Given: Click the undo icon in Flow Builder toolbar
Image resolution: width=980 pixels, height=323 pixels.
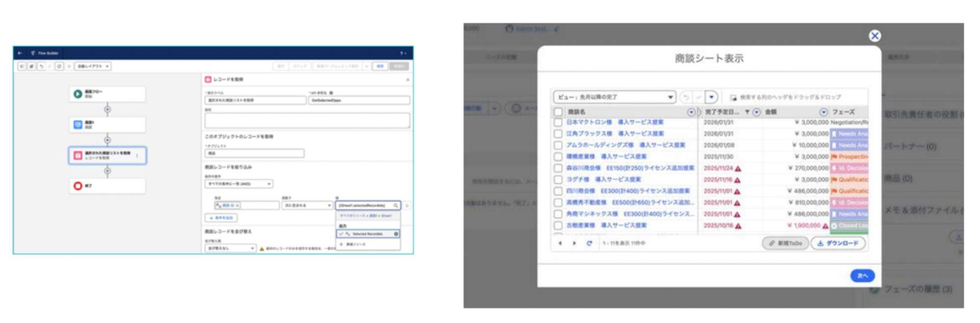Looking at the screenshot, I should point(41,66).
